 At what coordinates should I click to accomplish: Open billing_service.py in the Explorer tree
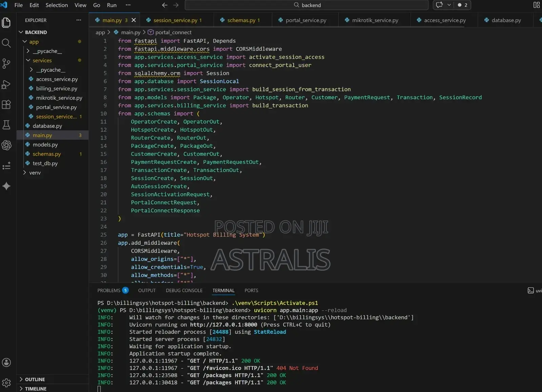pos(57,88)
